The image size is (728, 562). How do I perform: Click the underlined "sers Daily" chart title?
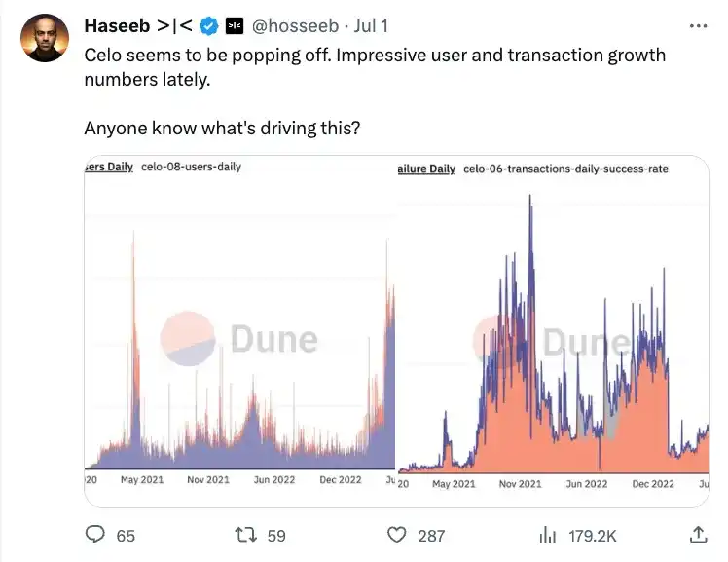109,167
